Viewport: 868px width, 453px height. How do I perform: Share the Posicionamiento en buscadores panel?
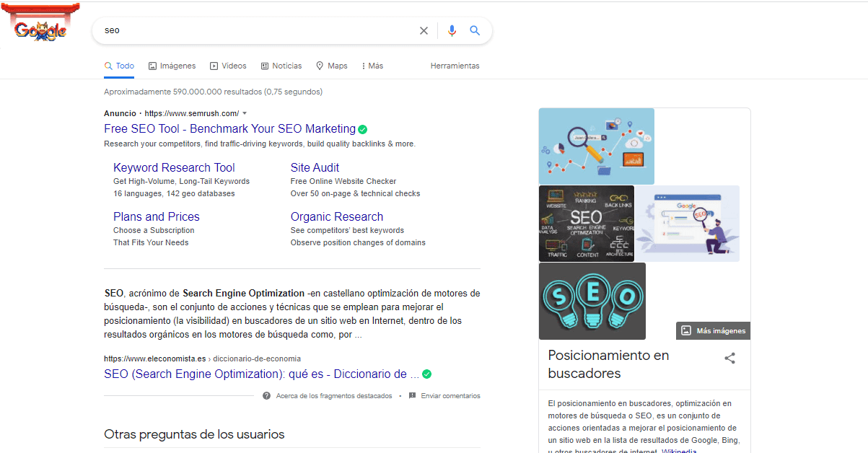(x=729, y=358)
